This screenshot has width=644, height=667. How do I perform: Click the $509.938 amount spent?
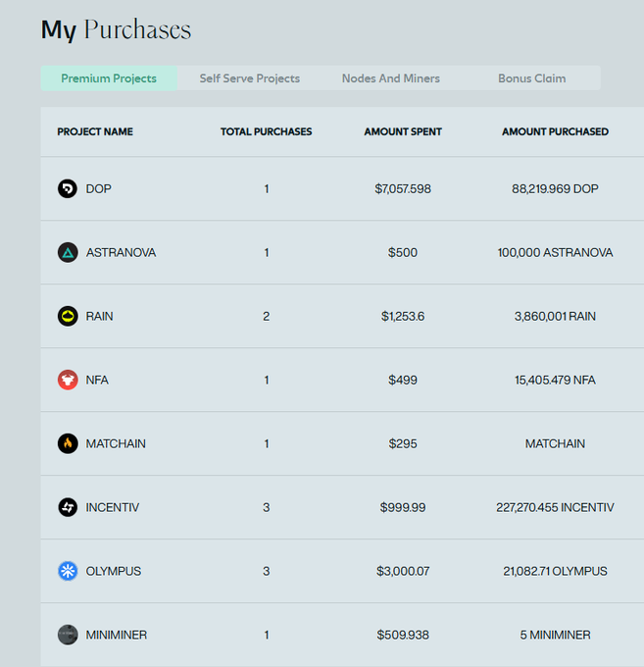click(x=403, y=635)
